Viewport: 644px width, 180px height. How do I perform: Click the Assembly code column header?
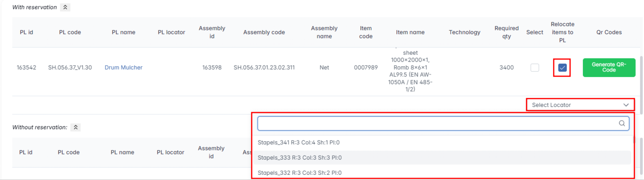click(x=264, y=32)
